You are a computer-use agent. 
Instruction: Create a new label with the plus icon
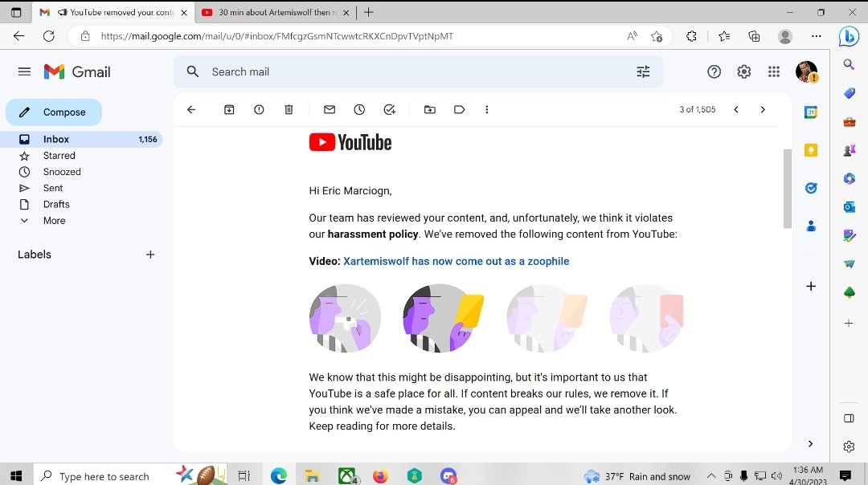(x=150, y=255)
